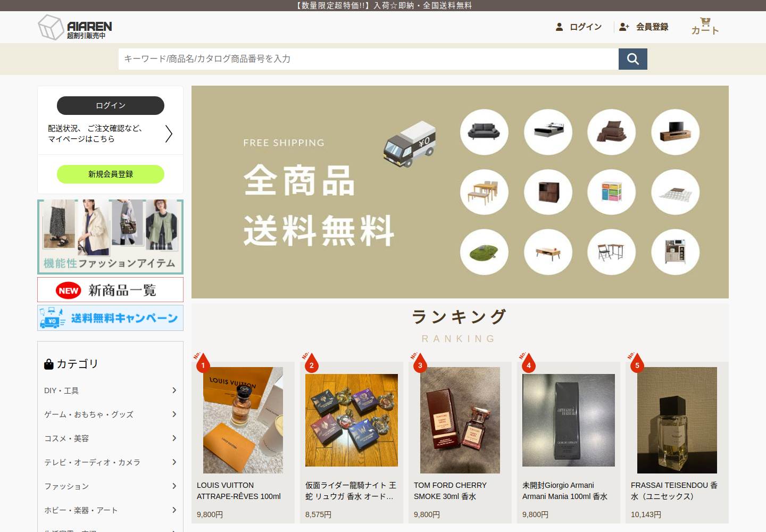Click the AIAREN box logo
This screenshot has height=532, width=766.
(75, 27)
